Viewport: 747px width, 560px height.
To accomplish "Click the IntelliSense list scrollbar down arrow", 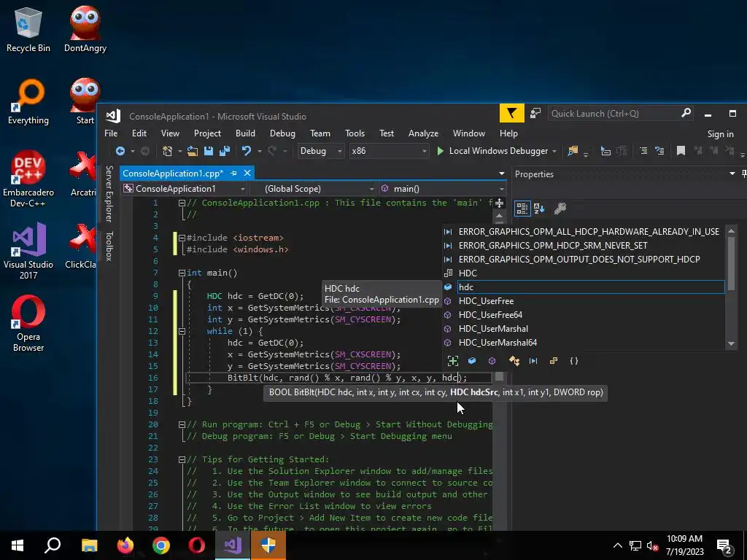I will [731, 344].
